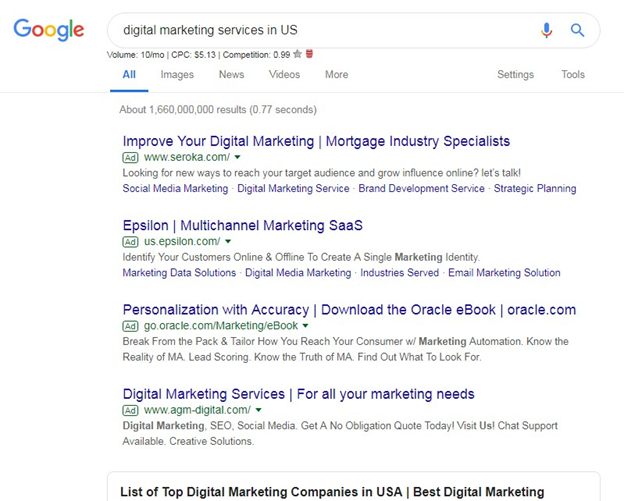Start voice search with microphone icon

pyautogui.click(x=546, y=30)
